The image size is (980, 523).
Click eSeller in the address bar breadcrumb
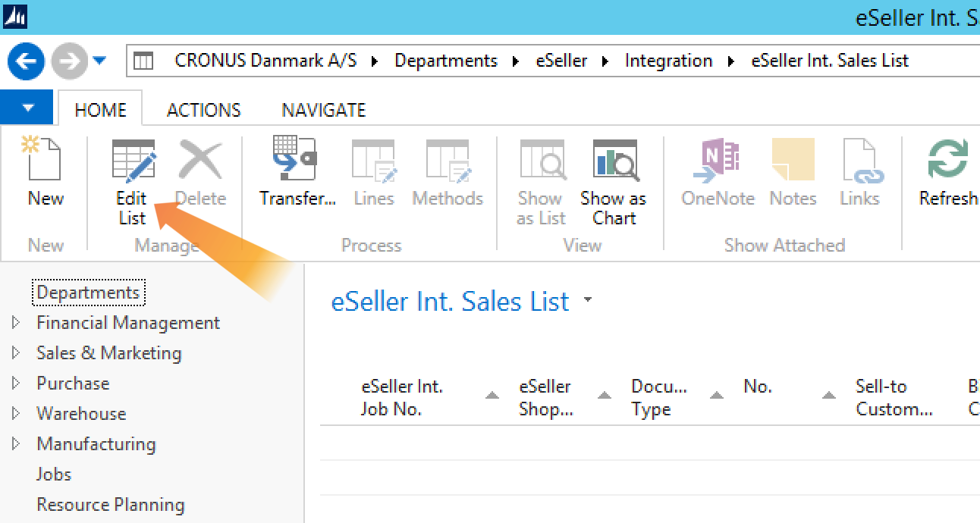(x=561, y=61)
